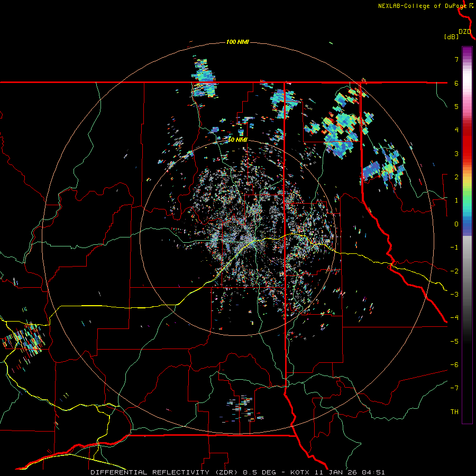Click the 3 dB scale tick label
The image size is (476, 476).
[456, 153]
